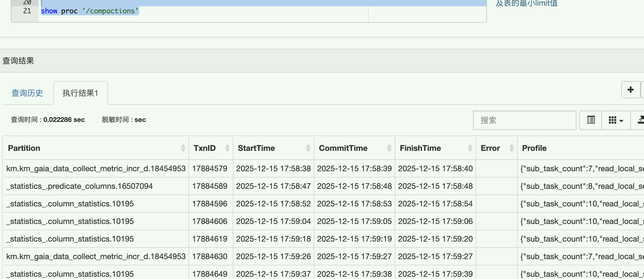This screenshot has height=279, width=644.
Task: Click the _statistics_.predicate_columns.16507094 partition cell
Action: [80, 186]
